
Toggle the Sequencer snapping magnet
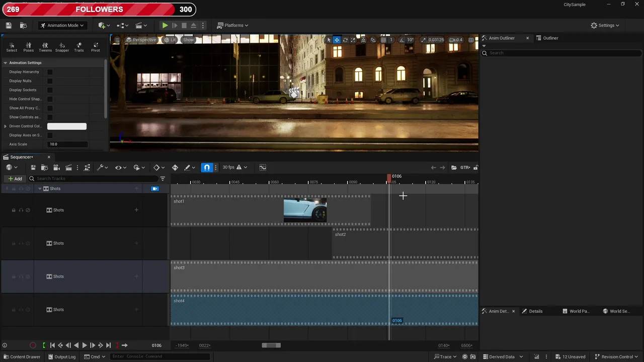coord(207,167)
